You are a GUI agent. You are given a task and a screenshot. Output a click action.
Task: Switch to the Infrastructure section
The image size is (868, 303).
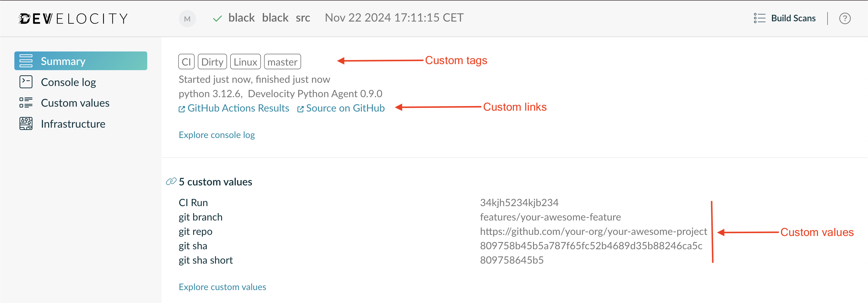tap(73, 124)
